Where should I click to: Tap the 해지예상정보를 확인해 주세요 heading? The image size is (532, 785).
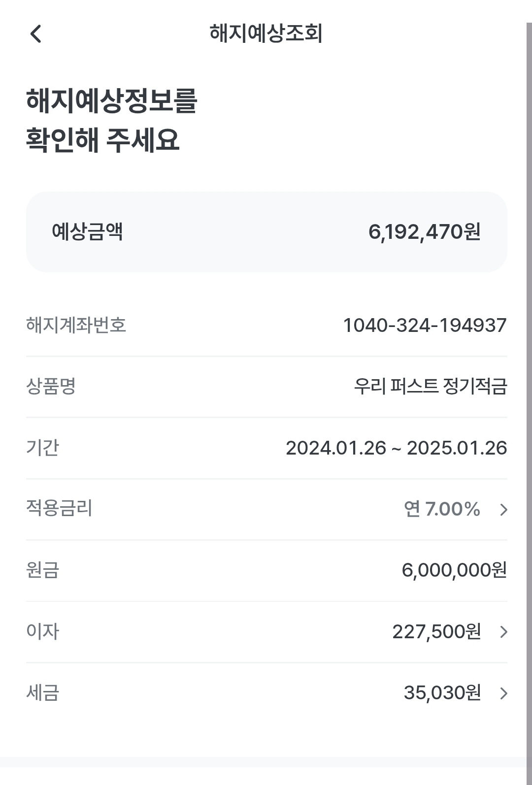tap(112, 120)
